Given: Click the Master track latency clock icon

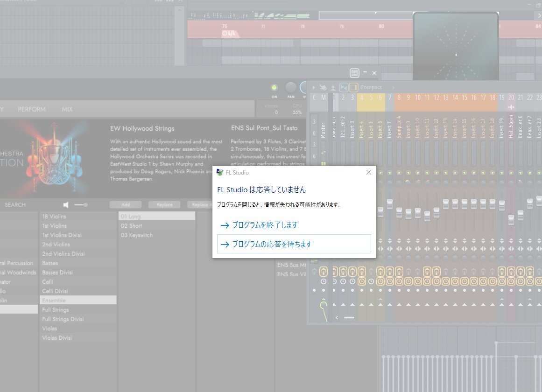Looking at the screenshot, I should click(324, 281).
